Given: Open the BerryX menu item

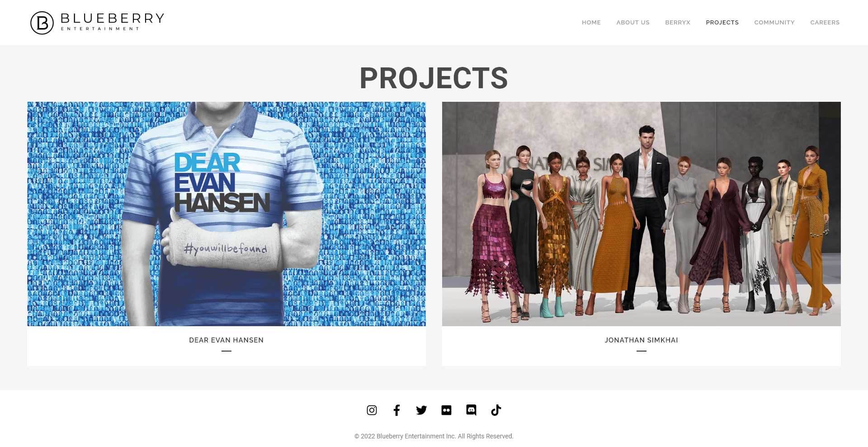Looking at the screenshot, I should click(x=678, y=23).
